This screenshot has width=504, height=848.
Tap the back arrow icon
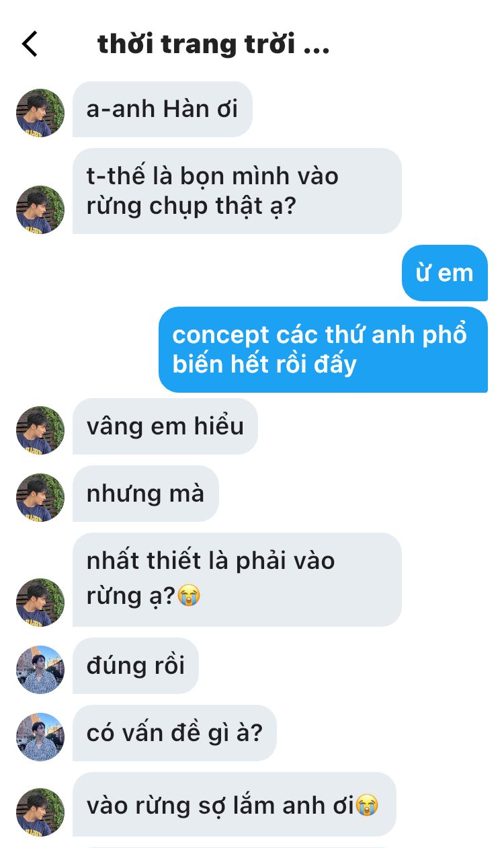point(30,44)
